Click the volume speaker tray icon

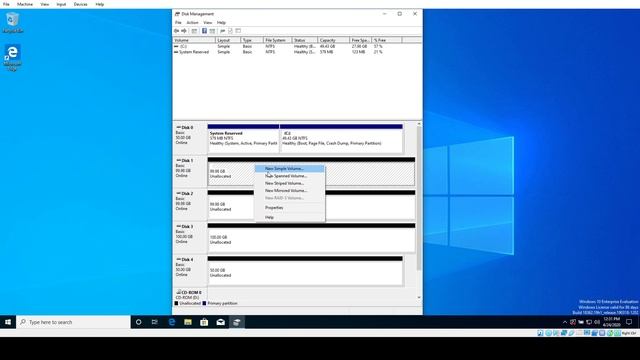click(597, 322)
